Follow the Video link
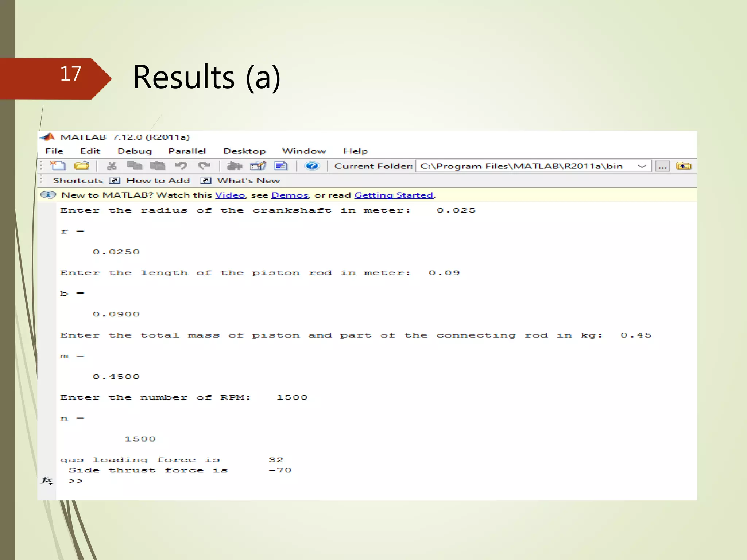The height and width of the screenshot is (560, 747). (x=230, y=195)
